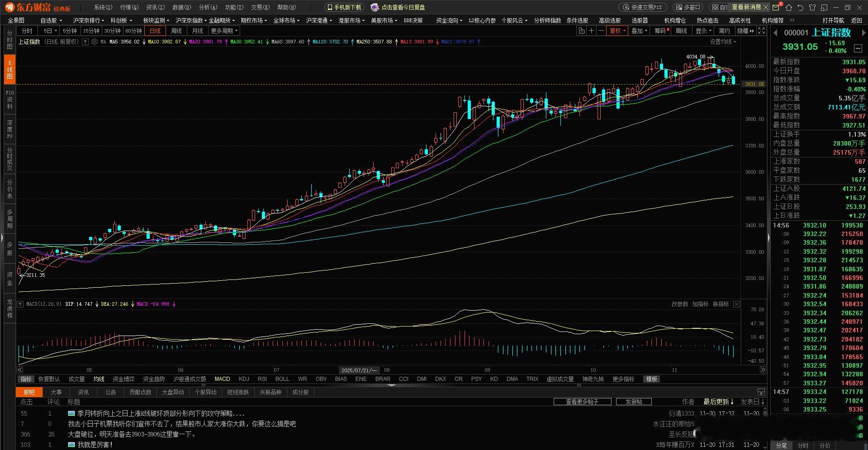The width and height of the screenshot is (868, 450).
Task: Switch to 月线 monthly period
Action: pyautogui.click(x=197, y=31)
